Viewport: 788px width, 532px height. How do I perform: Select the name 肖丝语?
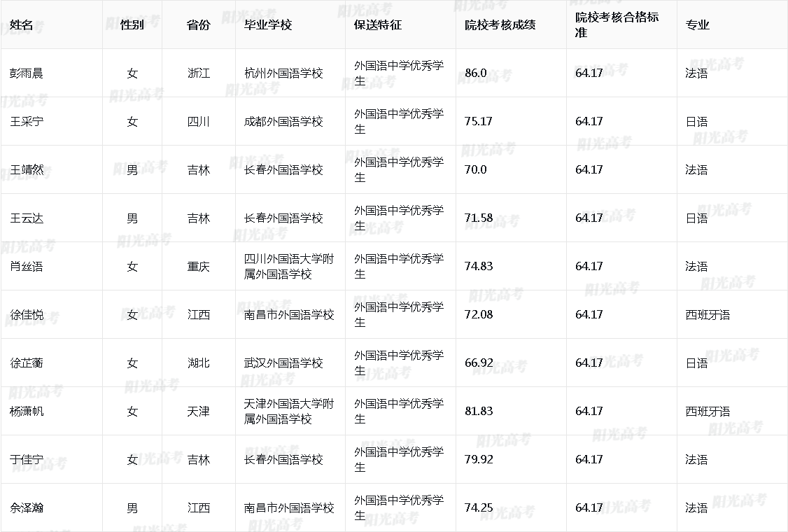pyautogui.click(x=27, y=266)
